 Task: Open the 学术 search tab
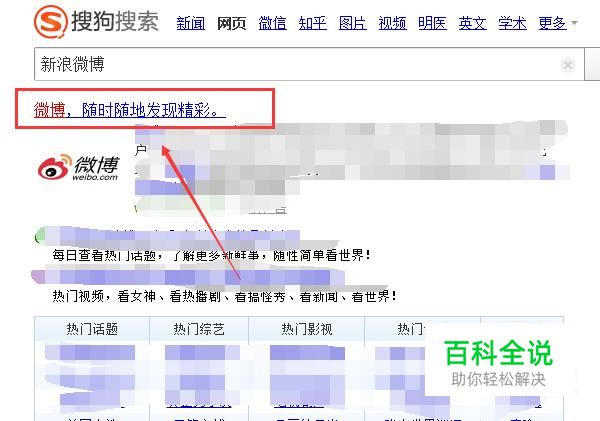512,24
